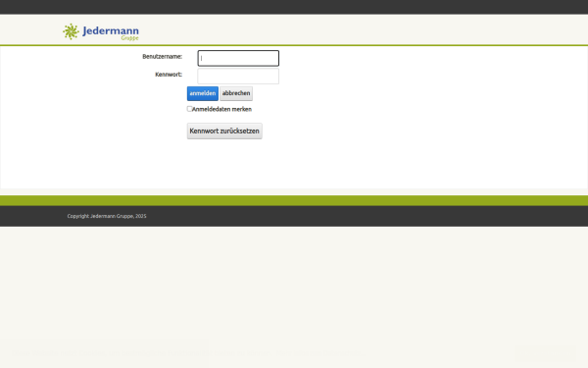
Task: Enable the Anmeldedaten merken checkbox
Action: tap(189, 109)
